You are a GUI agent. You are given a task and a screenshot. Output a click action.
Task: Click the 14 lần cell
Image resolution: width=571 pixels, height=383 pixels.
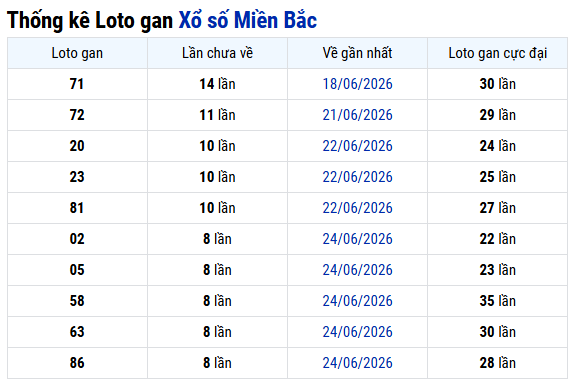[217, 84]
